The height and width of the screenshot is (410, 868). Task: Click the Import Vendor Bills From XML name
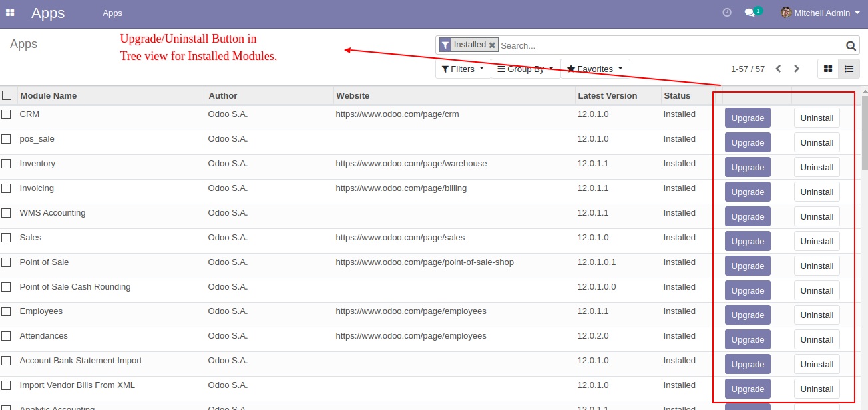tap(77, 385)
